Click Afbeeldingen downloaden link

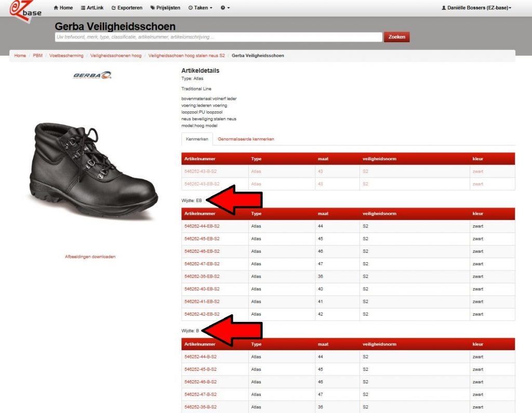tap(90, 256)
